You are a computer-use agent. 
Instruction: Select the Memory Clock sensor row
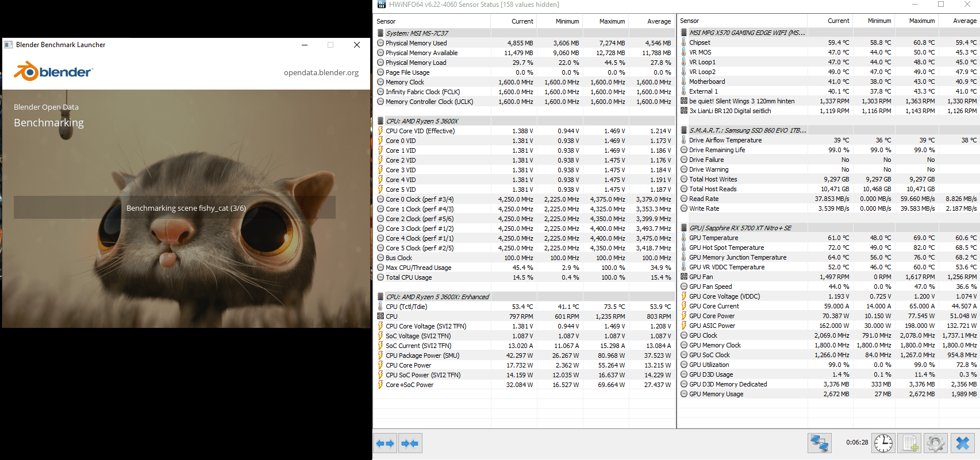click(524, 82)
